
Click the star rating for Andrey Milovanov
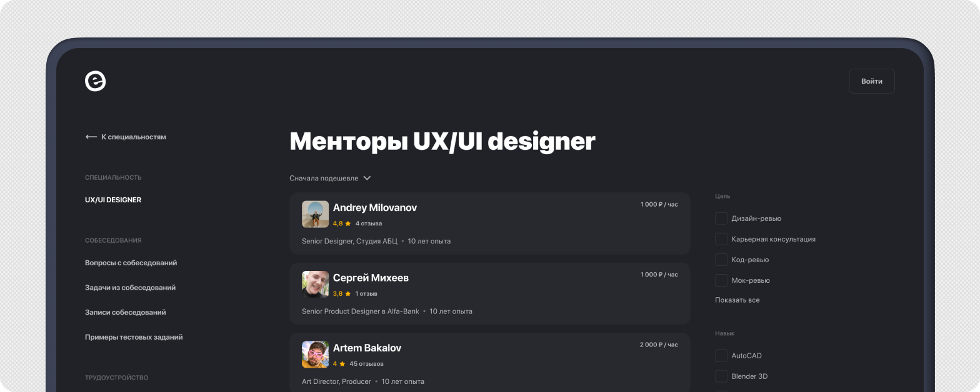tap(347, 223)
